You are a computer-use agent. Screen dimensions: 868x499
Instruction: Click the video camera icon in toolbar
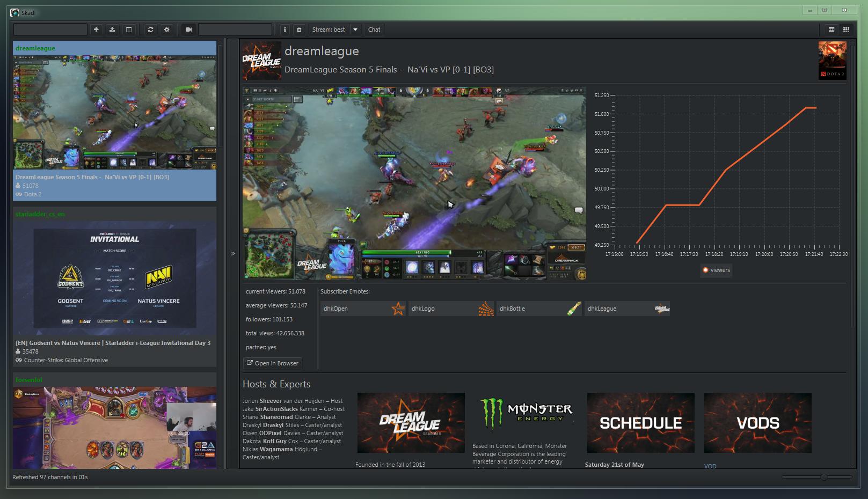point(188,30)
